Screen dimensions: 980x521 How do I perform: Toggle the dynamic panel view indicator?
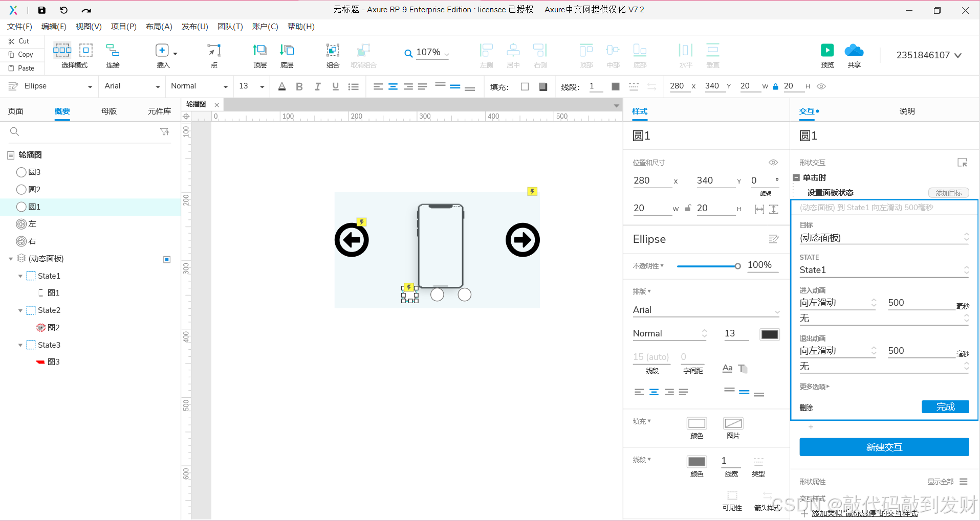tap(167, 259)
